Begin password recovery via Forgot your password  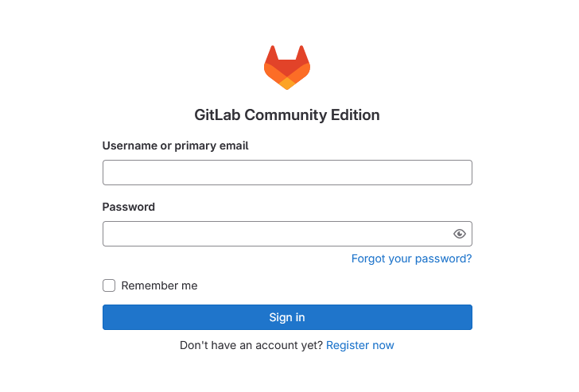pyautogui.click(x=411, y=258)
